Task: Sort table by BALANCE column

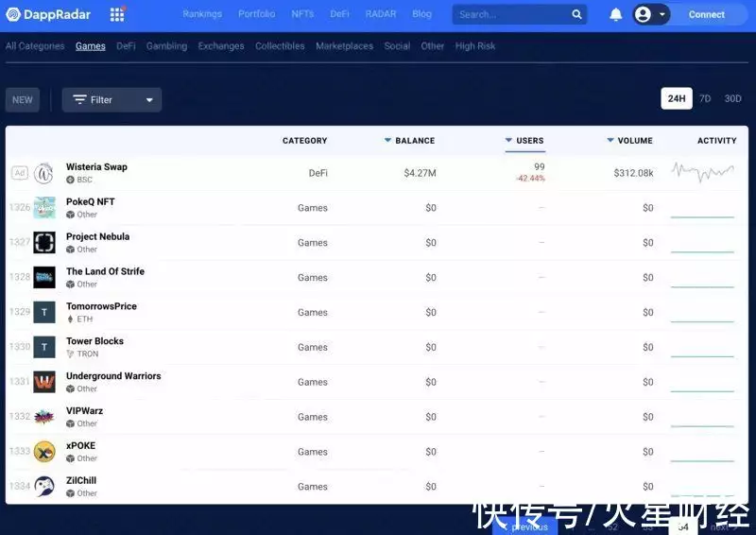Action: tap(410, 141)
